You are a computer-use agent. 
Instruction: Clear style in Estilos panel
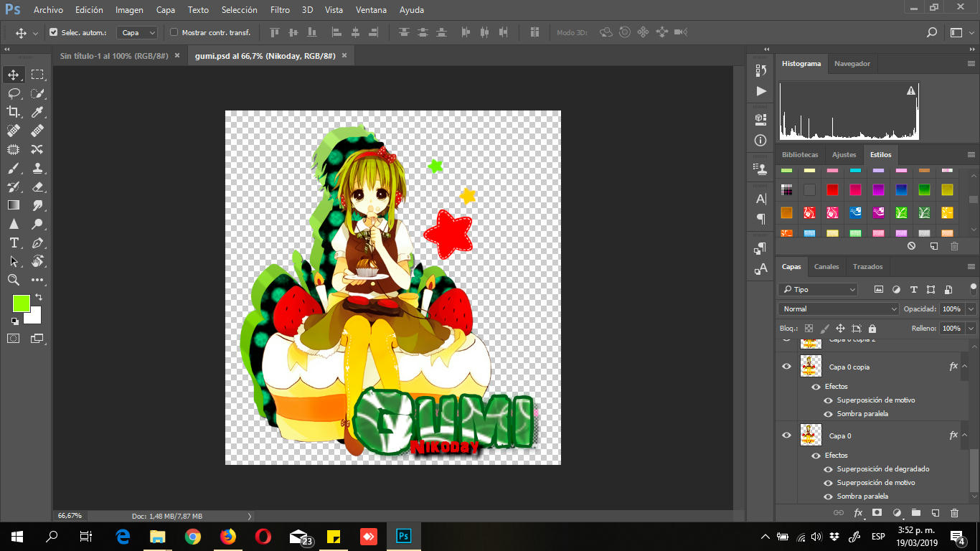tap(911, 245)
